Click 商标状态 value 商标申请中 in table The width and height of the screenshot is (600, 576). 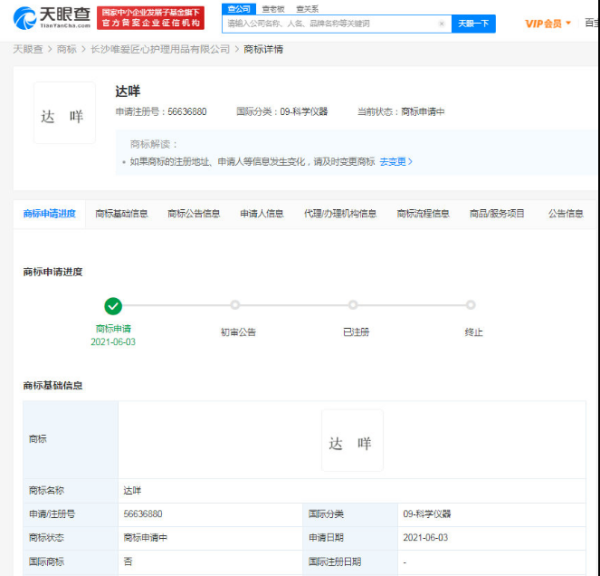pos(145,538)
